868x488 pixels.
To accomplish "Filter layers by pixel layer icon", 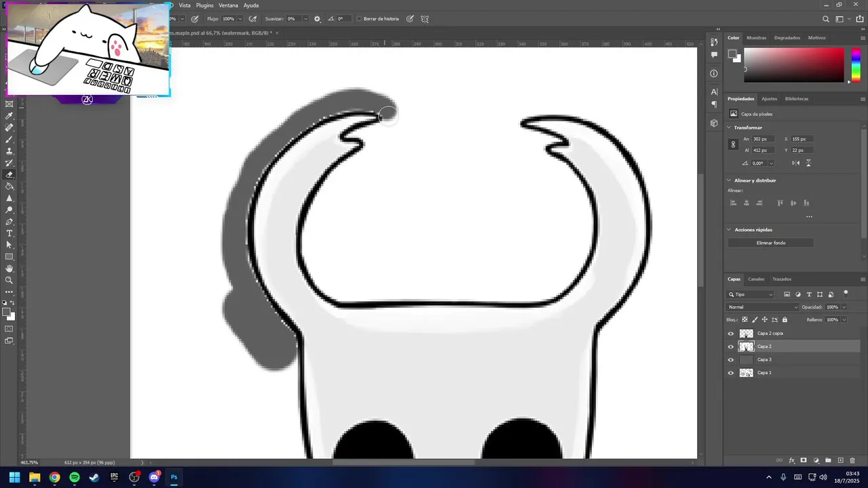I will click(787, 294).
